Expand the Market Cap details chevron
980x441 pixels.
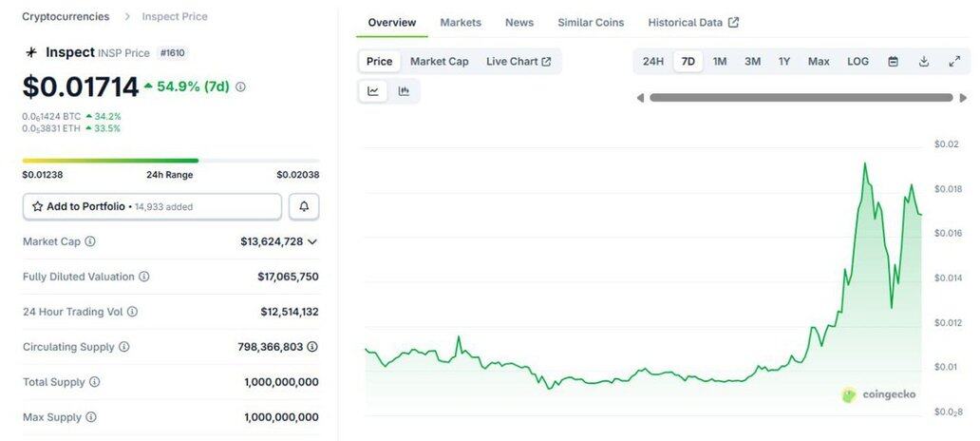pyautogui.click(x=312, y=241)
